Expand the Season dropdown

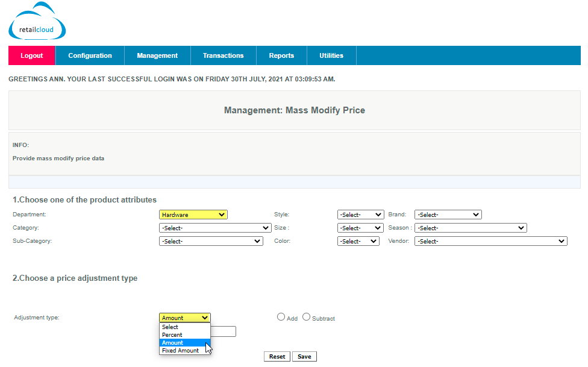tap(471, 228)
